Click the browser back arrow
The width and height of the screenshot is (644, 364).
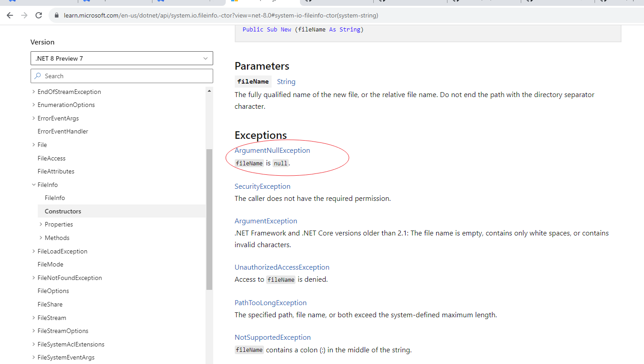(10, 15)
